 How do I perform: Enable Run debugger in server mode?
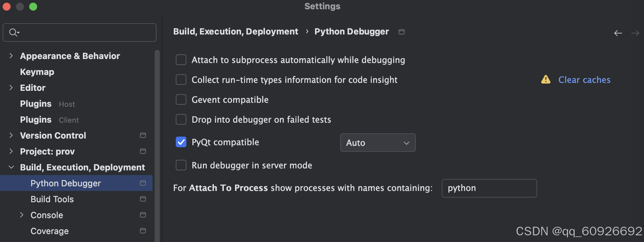tap(181, 165)
